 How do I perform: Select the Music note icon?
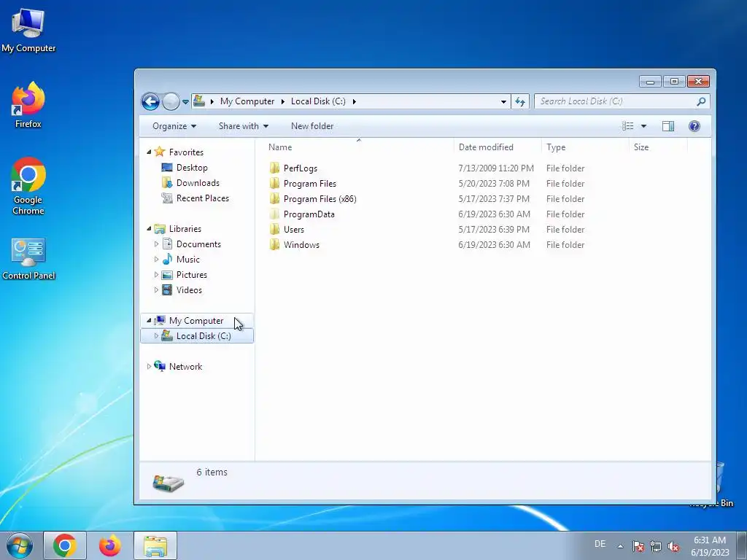click(x=167, y=259)
